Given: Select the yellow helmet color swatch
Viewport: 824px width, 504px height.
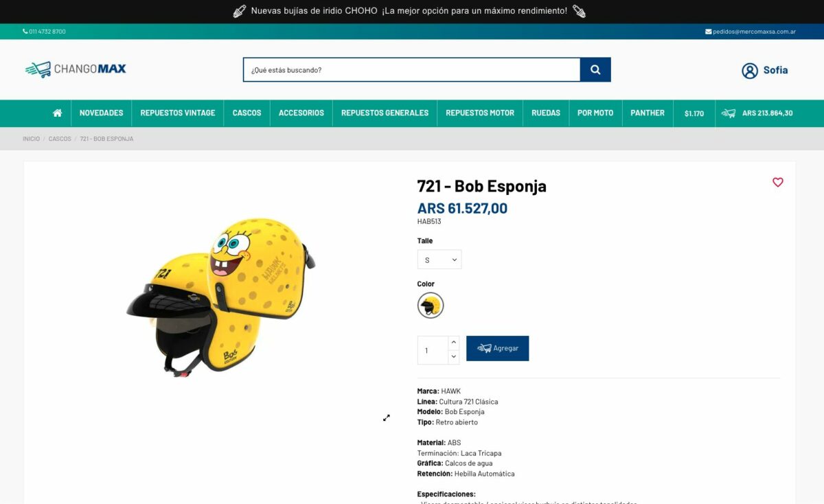Looking at the screenshot, I should pyautogui.click(x=431, y=305).
